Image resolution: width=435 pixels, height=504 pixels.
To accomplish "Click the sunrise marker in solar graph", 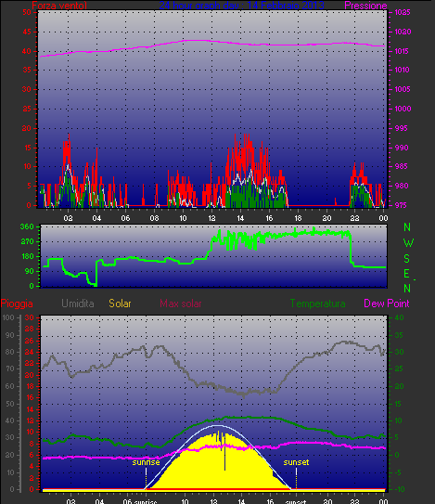I will 146,462.
